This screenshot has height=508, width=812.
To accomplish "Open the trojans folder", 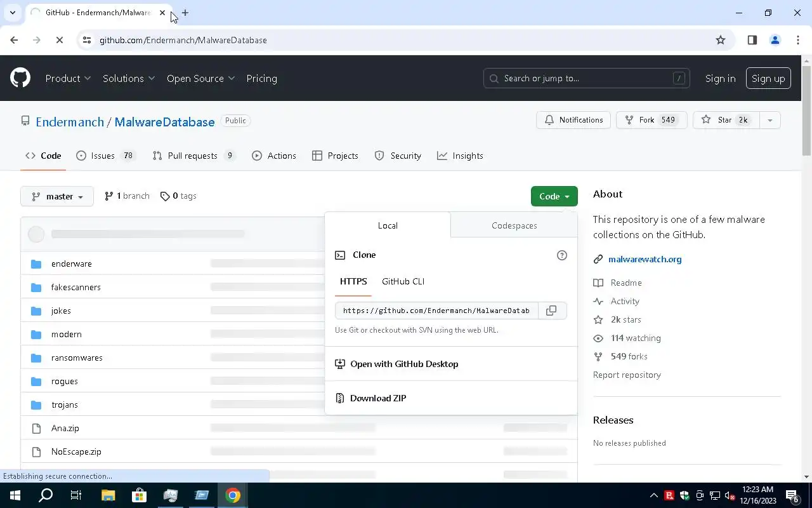I will tap(65, 404).
